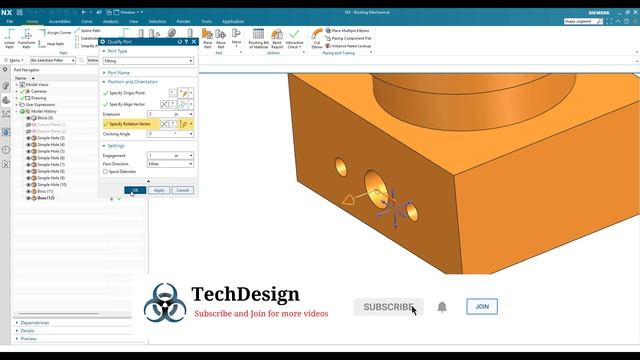Choose the Spline Path tool
The image size is (640, 360).
(87, 31)
